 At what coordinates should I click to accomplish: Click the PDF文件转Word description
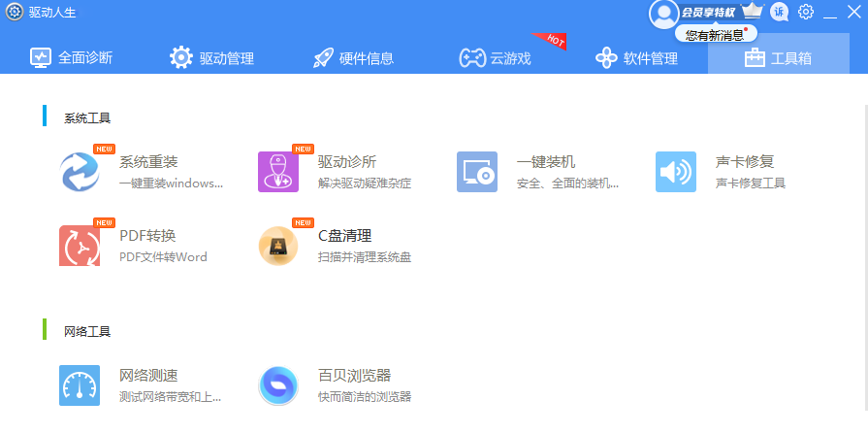(163, 257)
